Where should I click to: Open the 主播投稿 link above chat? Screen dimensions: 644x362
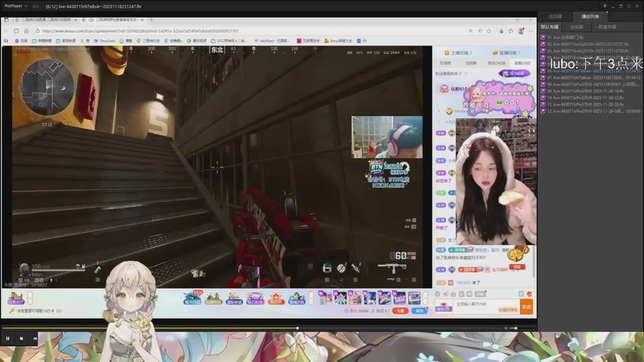pos(458,52)
